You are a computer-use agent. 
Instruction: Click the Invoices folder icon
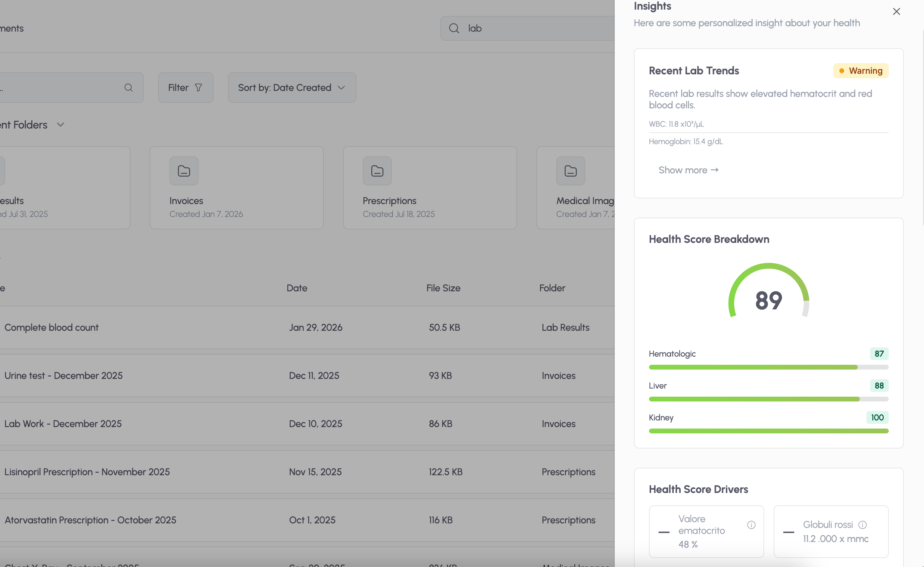184,171
